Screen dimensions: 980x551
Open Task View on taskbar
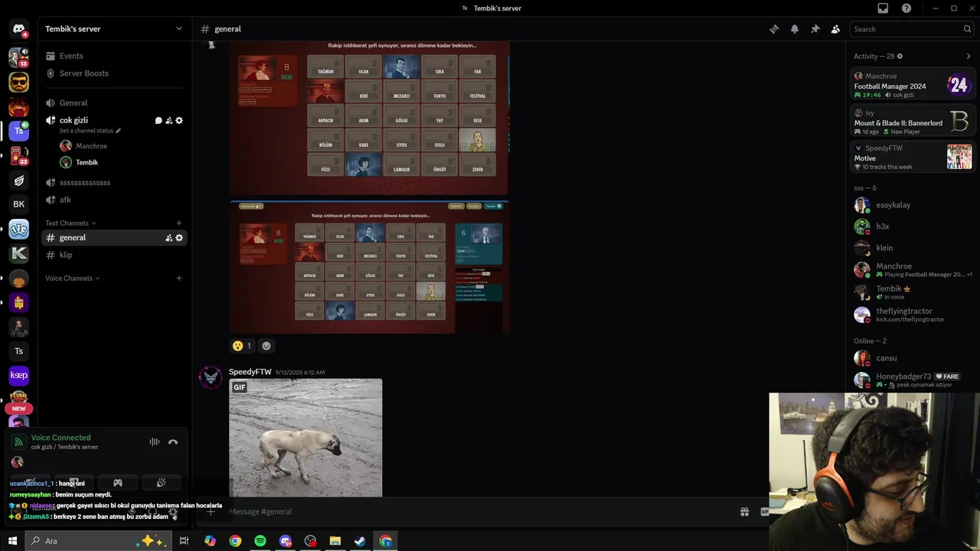184,541
